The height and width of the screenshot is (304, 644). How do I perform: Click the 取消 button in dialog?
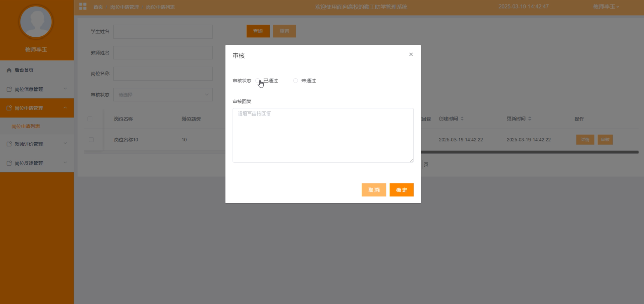tap(374, 190)
